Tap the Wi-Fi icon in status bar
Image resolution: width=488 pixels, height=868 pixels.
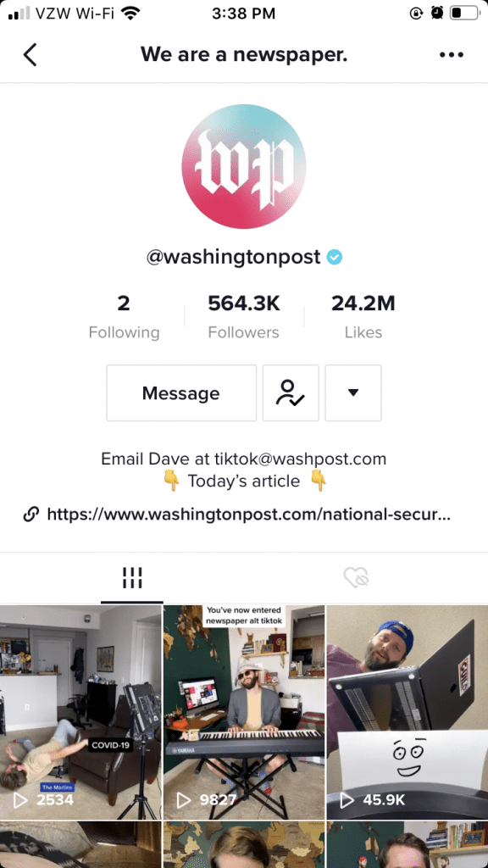[130, 13]
